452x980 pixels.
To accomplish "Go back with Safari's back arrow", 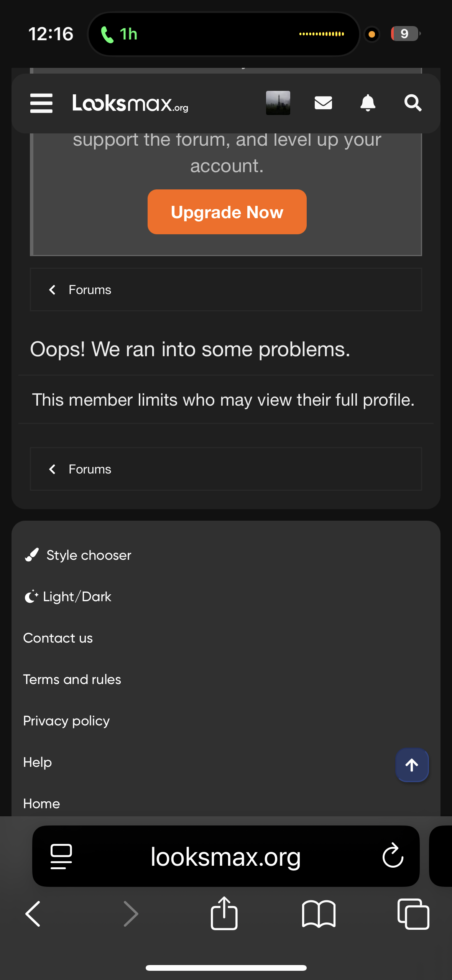I will click(33, 914).
